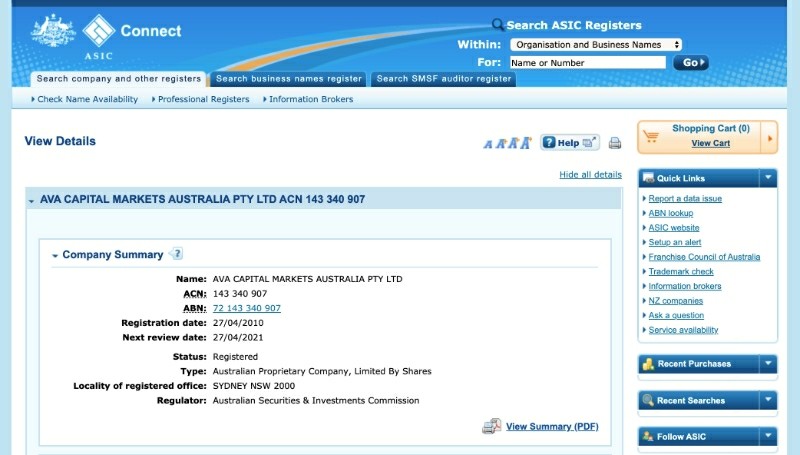Screen dimensions: 800x455
Task: Open the Service availability link
Action: point(683,330)
